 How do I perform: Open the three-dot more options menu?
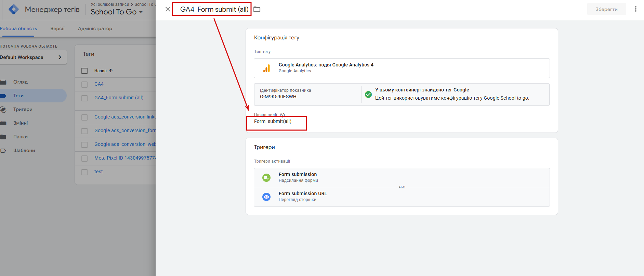tap(636, 9)
